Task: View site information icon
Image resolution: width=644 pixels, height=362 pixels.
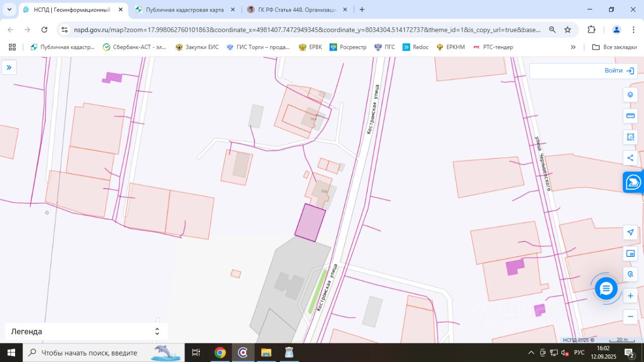Action: pos(64,30)
